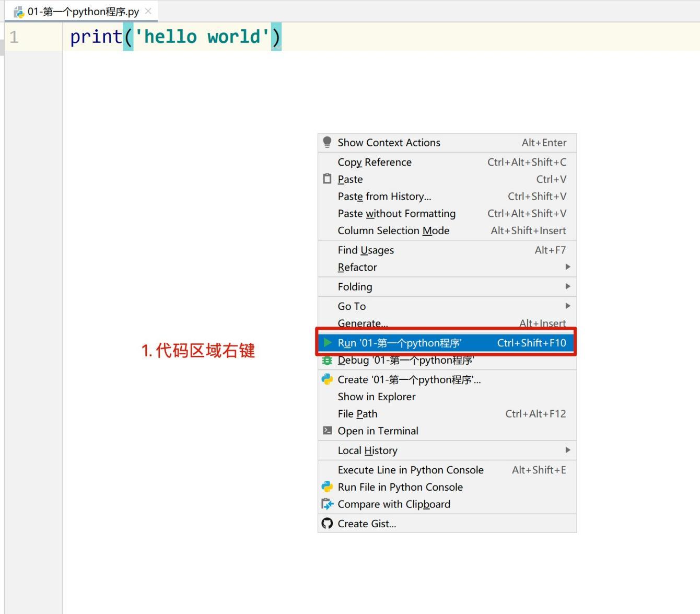This screenshot has width=700, height=614.
Task: Expand the Refactor submenu
Action: pos(357,267)
